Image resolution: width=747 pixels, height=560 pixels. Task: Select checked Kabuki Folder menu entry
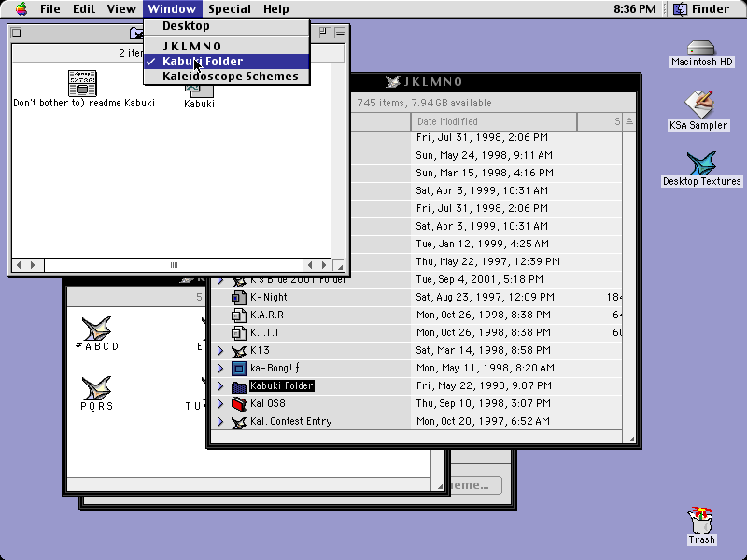coord(227,62)
